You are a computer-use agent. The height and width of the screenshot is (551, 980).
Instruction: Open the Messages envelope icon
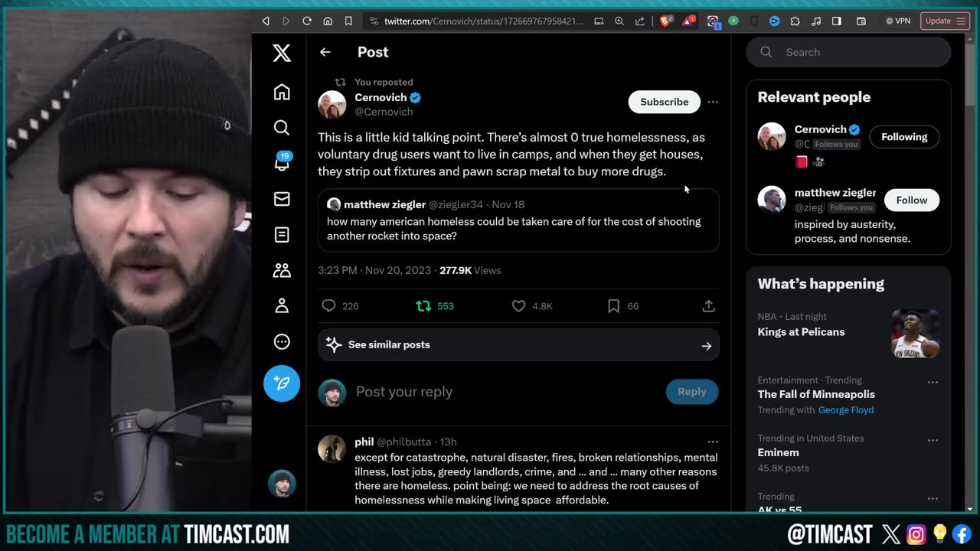pos(282,199)
